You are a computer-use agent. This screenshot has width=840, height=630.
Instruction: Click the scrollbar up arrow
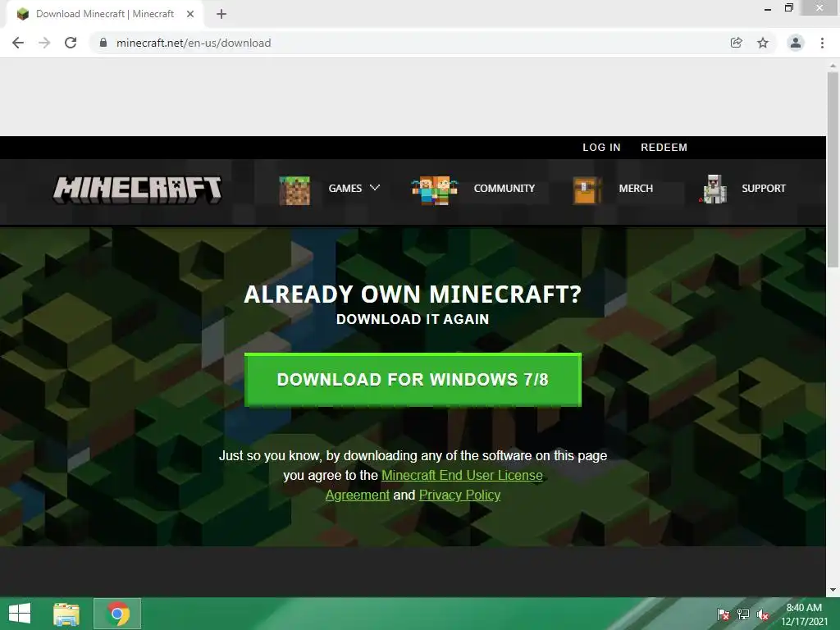tap(833, 64)
